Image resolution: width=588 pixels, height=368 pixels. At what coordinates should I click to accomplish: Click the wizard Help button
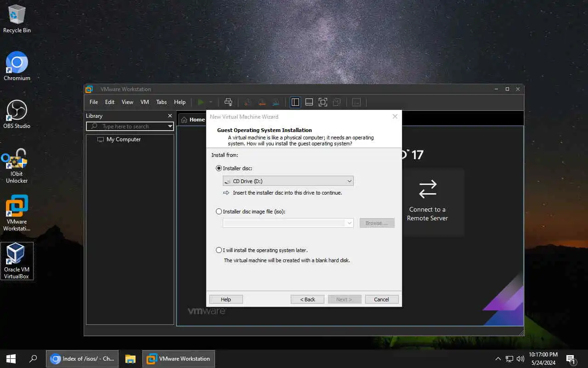tap(226, 299)
